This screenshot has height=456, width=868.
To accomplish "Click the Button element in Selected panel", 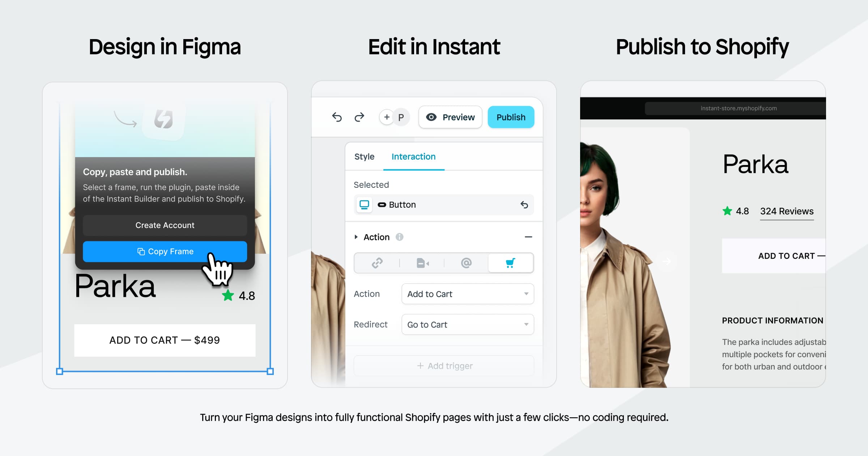I will click(402, 204).
